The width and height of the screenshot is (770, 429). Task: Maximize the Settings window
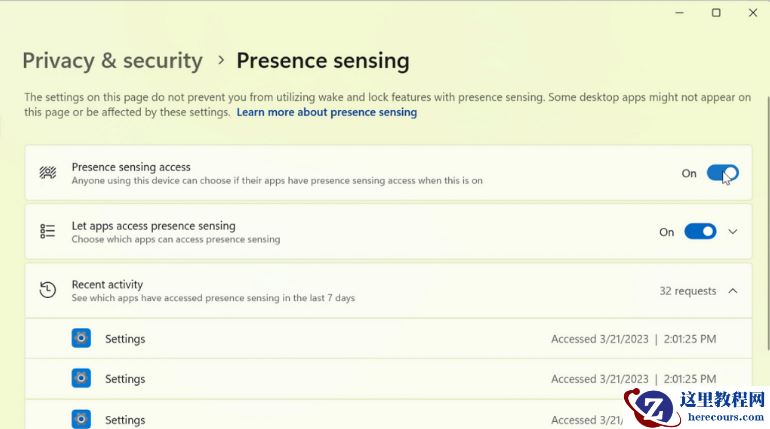716,13
